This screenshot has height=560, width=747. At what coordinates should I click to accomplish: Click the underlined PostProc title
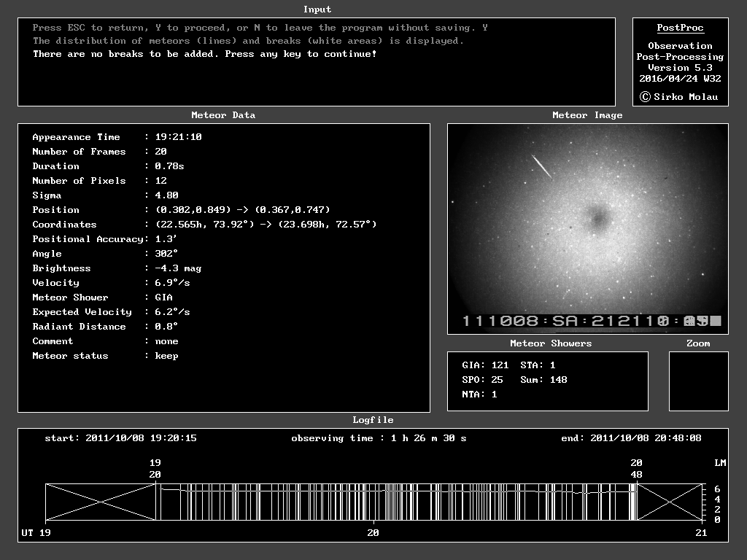coord(680,28)
